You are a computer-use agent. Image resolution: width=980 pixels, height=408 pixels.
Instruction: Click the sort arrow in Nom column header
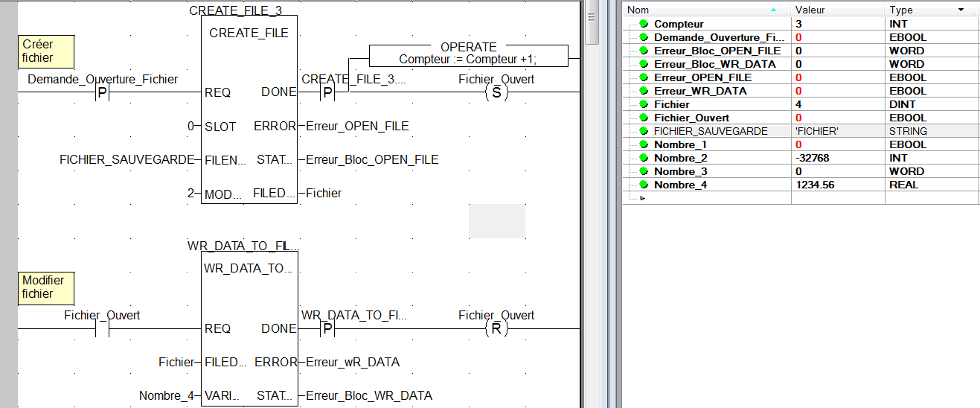(773, 10)
